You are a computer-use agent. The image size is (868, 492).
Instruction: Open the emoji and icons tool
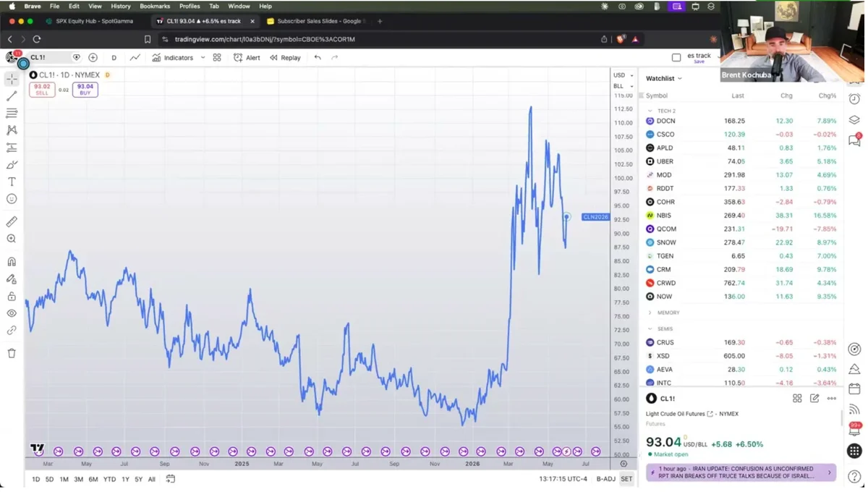pyautogui.click(x=12, y=199)
